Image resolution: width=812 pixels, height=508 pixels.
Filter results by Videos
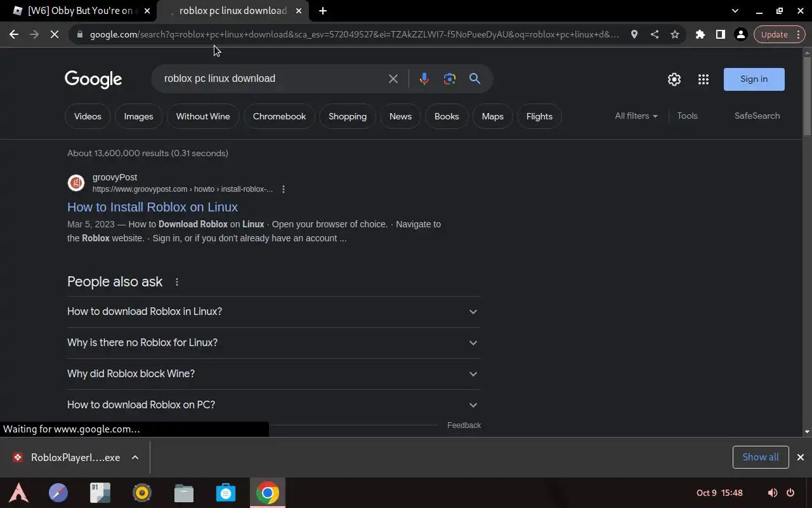click(88, 116)
